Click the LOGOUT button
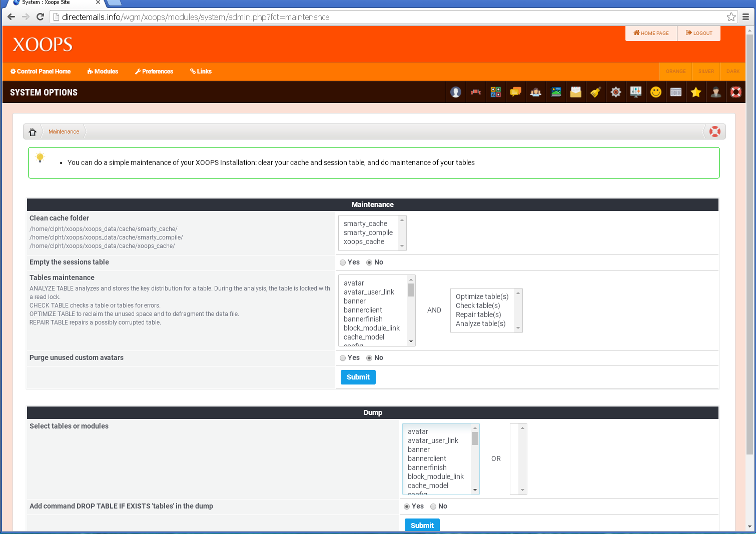 [699, 33]
